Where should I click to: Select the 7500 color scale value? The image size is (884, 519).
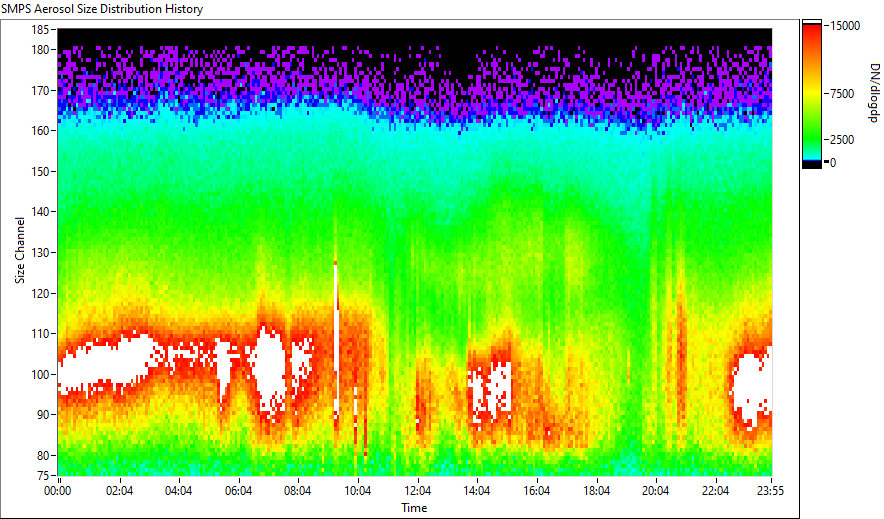pyautogui.click(x=842, y=94)
